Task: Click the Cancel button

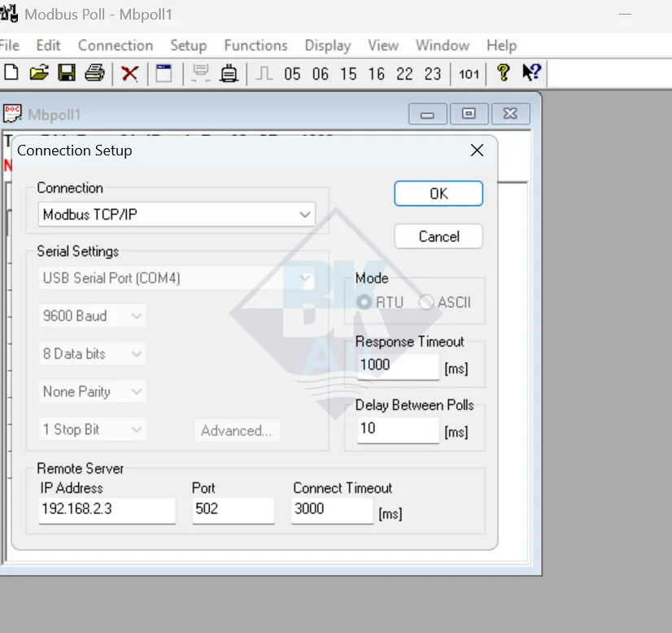Action: pyautogui.click(x=439, y=236)
